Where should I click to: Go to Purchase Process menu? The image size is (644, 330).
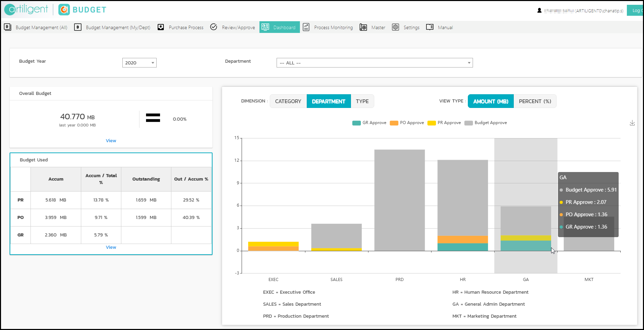186,27
